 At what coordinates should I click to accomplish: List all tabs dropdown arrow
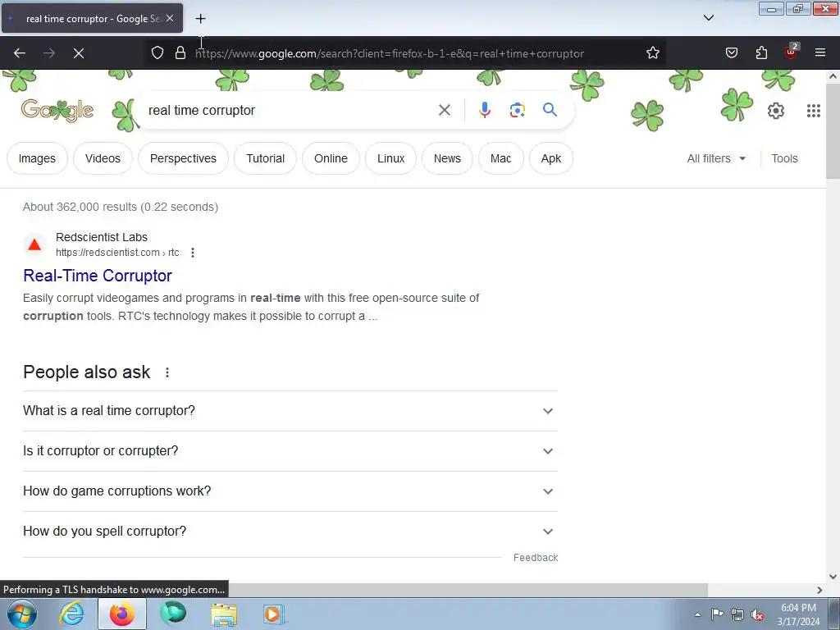pyautogui.click(x=708, y=18)
